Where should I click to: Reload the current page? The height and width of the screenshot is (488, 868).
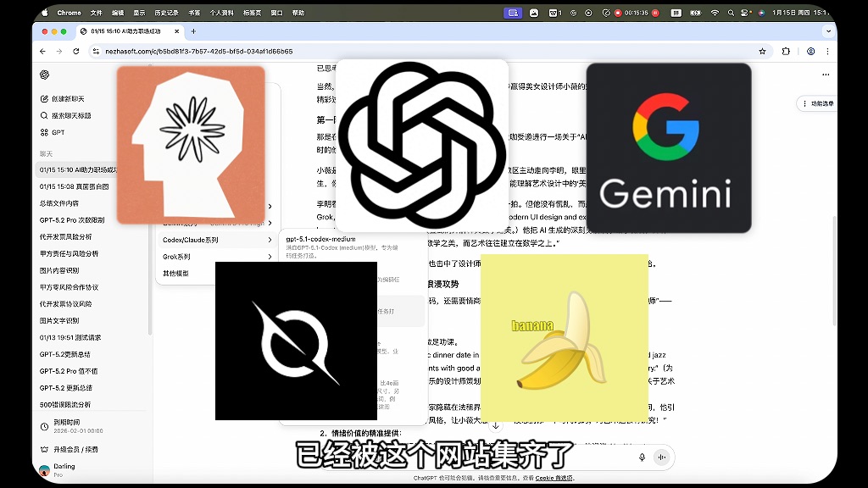[x=75, y=52]
